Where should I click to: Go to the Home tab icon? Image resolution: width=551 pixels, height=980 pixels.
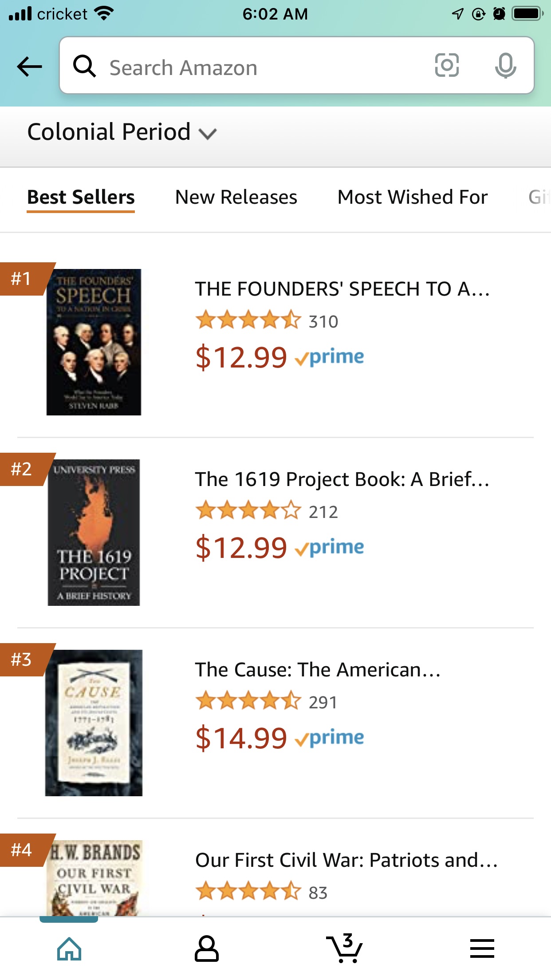click(x=69, y=949)
